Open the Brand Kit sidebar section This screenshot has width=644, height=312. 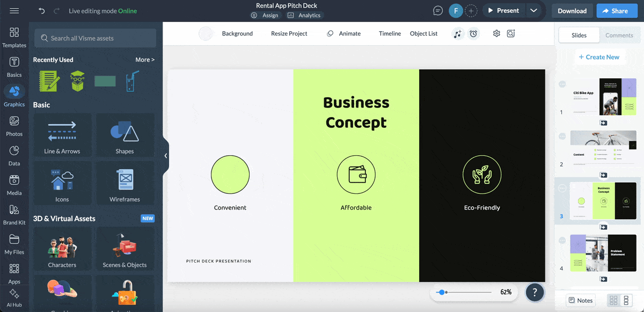click(x=14, y=214)
